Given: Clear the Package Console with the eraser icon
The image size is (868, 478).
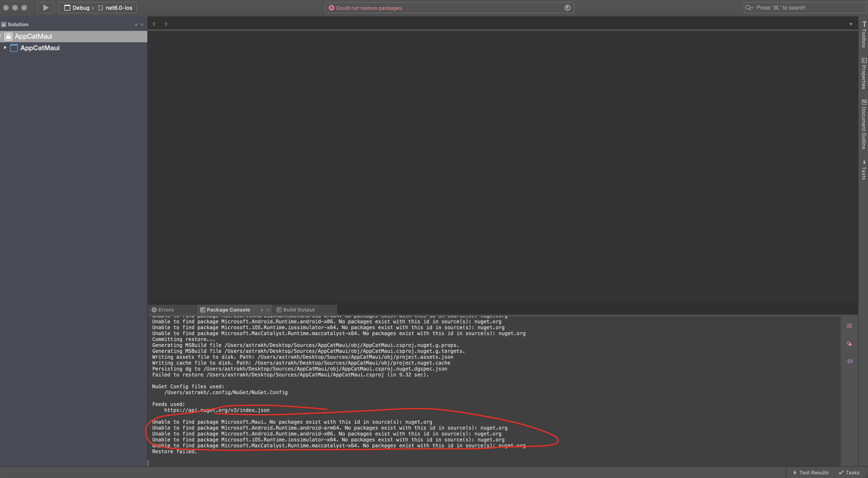Looking at the screenshot, I should tap(849, 344).
